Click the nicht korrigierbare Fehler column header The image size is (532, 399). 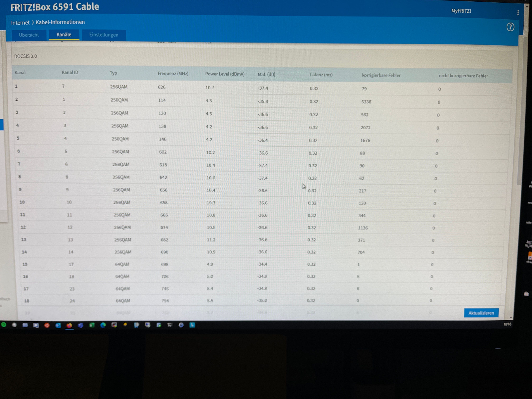point(464,76)
